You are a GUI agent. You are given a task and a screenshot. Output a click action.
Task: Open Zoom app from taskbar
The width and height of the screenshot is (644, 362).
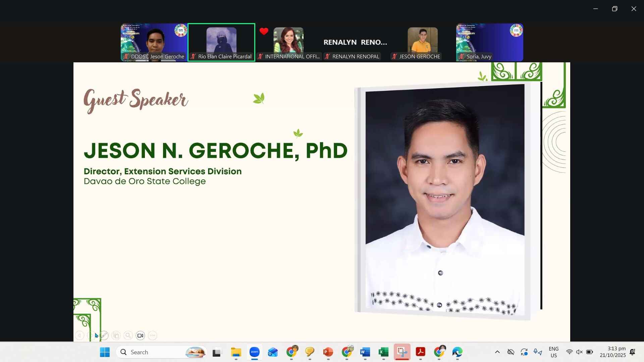tap(255, 352)
